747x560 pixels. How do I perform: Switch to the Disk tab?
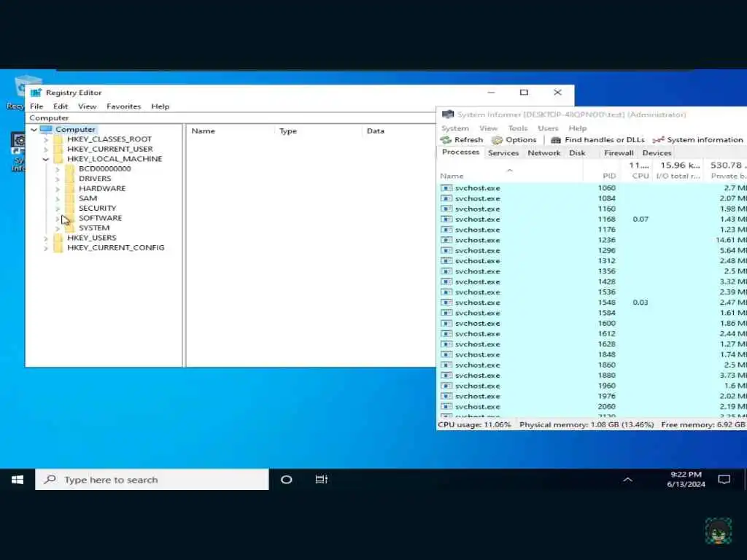coord(577,153)
